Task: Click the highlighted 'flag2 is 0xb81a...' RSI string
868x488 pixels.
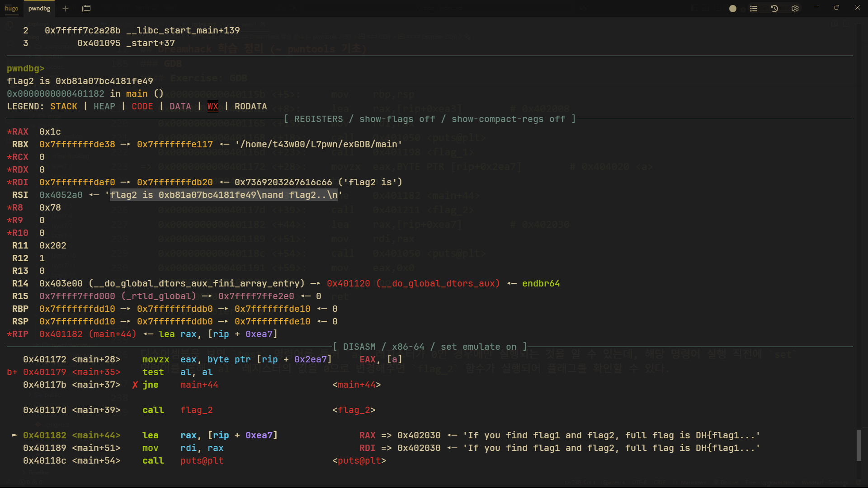Action: click(x=223, y=195)
